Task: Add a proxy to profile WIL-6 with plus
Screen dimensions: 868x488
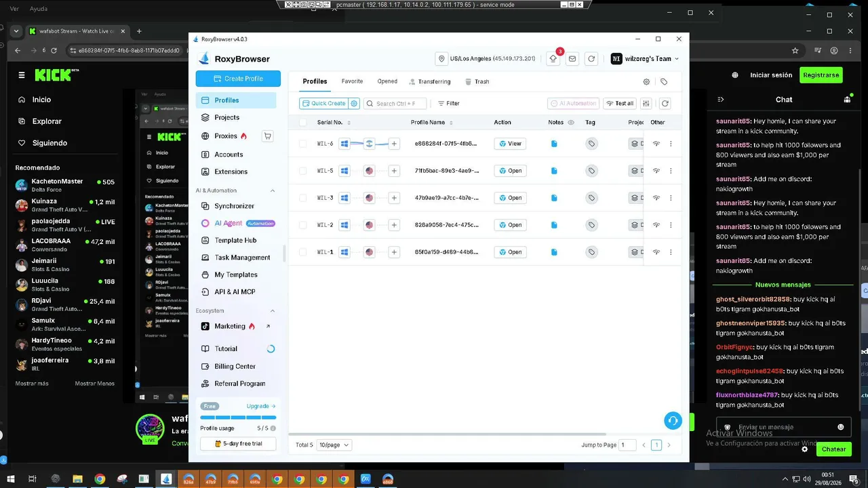Action: [x=394, y=144]
